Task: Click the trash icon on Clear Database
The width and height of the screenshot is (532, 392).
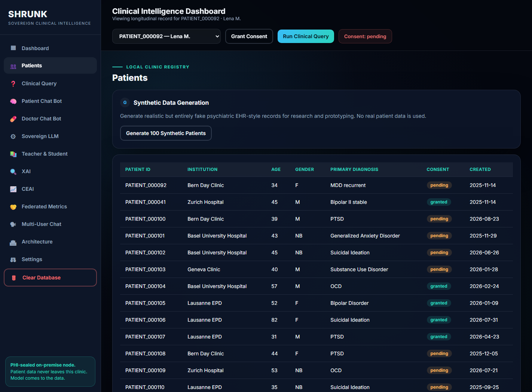Action: (14, 278)
